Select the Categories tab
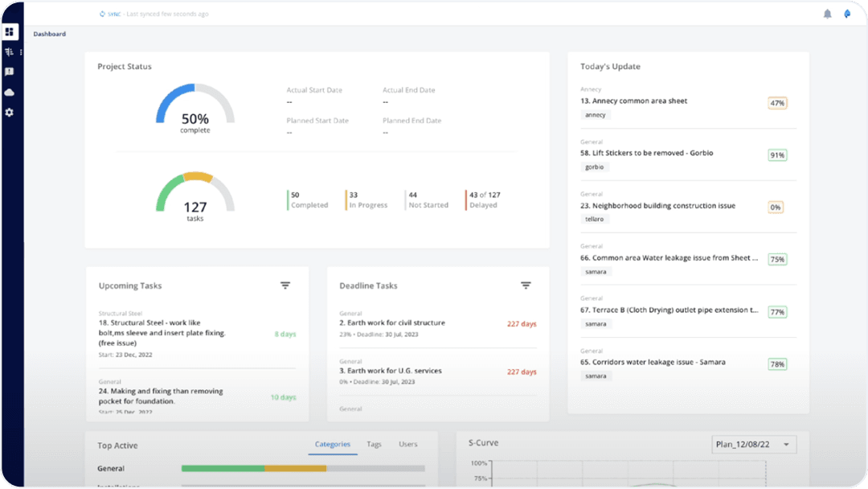 (x=332, y=444)
